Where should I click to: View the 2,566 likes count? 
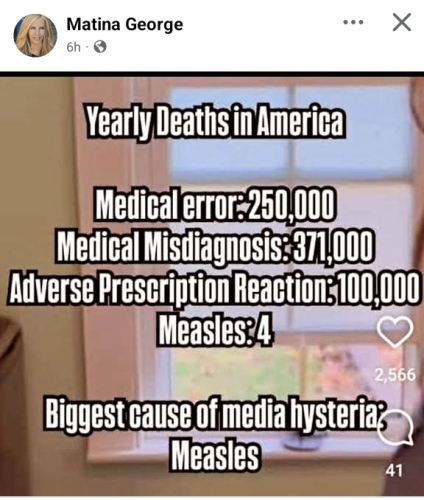tap(395, 375)
